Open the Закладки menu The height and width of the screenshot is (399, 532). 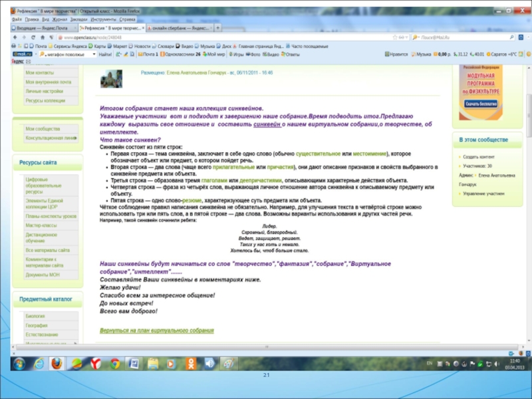[x=78, y=19]
